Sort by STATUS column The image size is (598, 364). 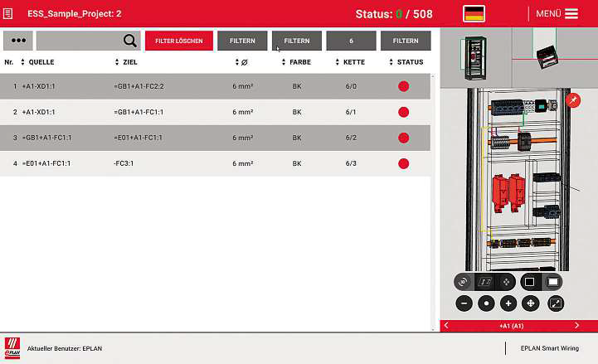coord(406,62)
